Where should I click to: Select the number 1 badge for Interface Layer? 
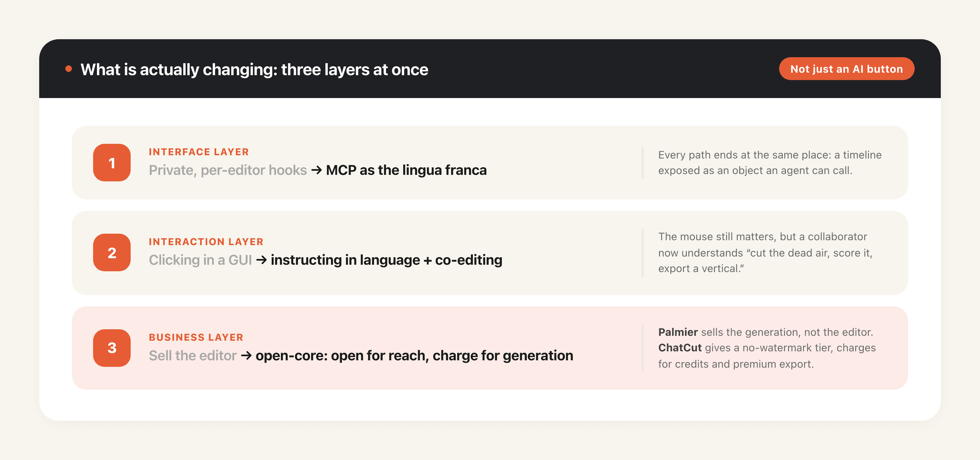pos(112,163)
